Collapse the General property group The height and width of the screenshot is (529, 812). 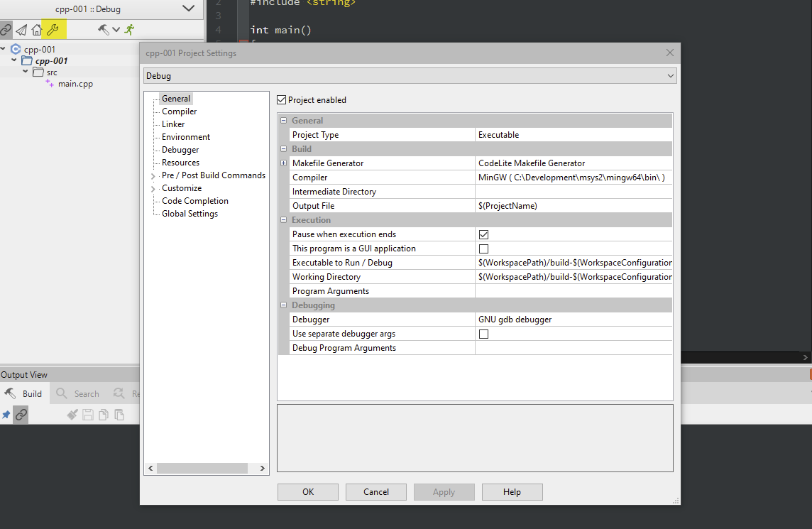pos(283,120)
